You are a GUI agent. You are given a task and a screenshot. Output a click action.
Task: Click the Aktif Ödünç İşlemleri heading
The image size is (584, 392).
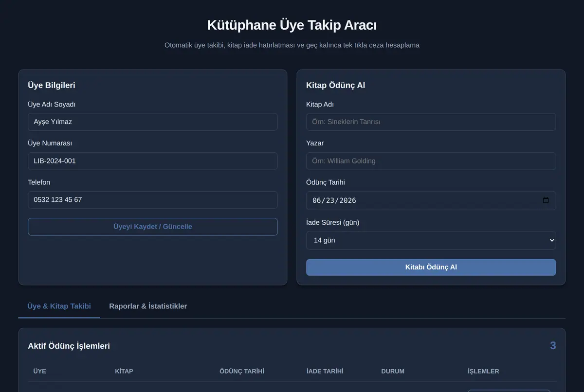coord(69,346)
